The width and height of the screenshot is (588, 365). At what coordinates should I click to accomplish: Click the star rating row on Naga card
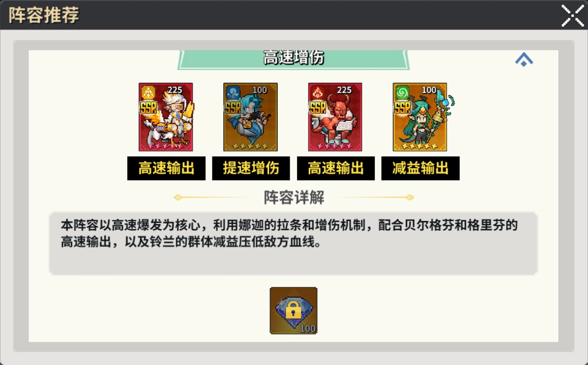(x=251, y=146)
